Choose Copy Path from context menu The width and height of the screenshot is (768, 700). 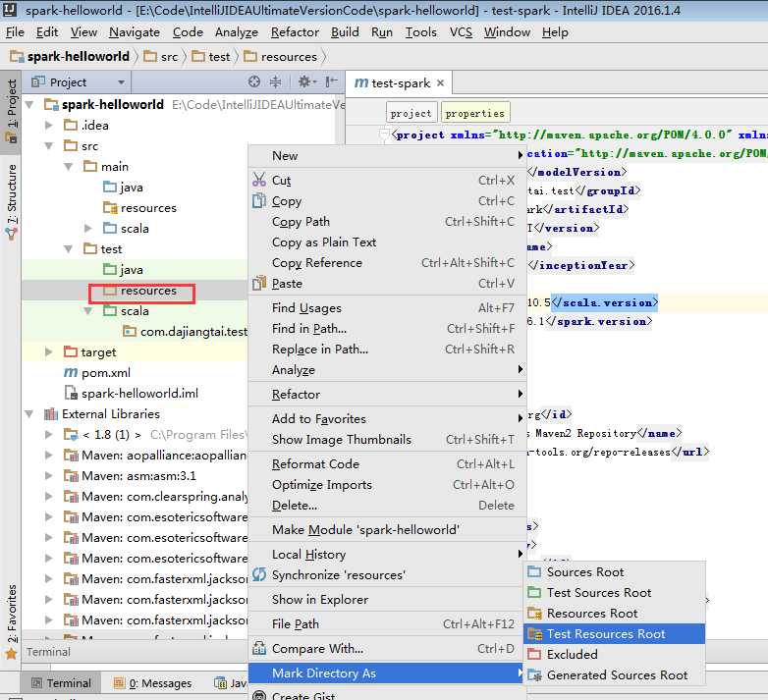tap(387, 221)
